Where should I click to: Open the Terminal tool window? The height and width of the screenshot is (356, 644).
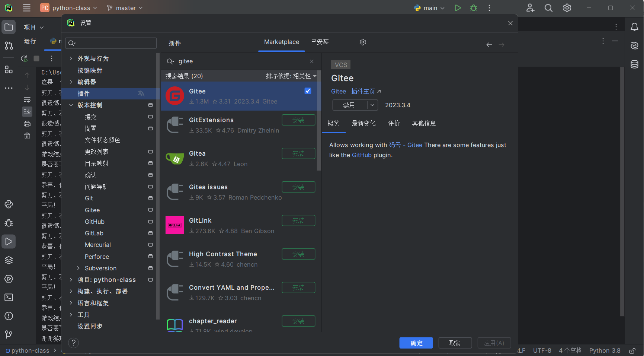(9, 298)
